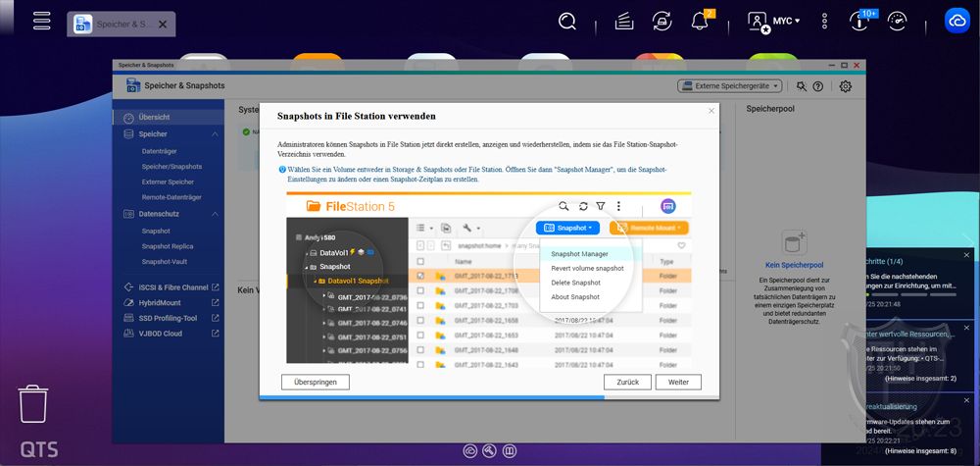
Task: Collapse the Datenschutz sidebar section
Action: 215,214
